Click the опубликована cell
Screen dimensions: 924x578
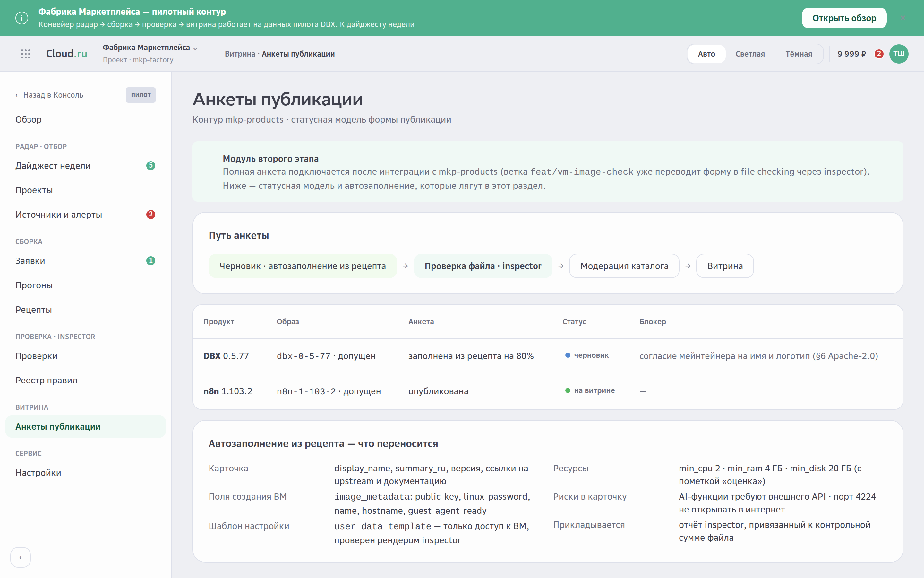(x=438, y=391)
